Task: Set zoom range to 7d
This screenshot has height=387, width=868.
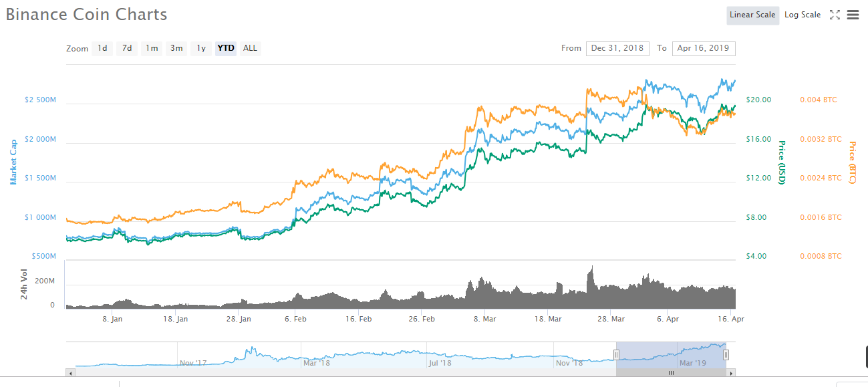Action: [127, 48]
